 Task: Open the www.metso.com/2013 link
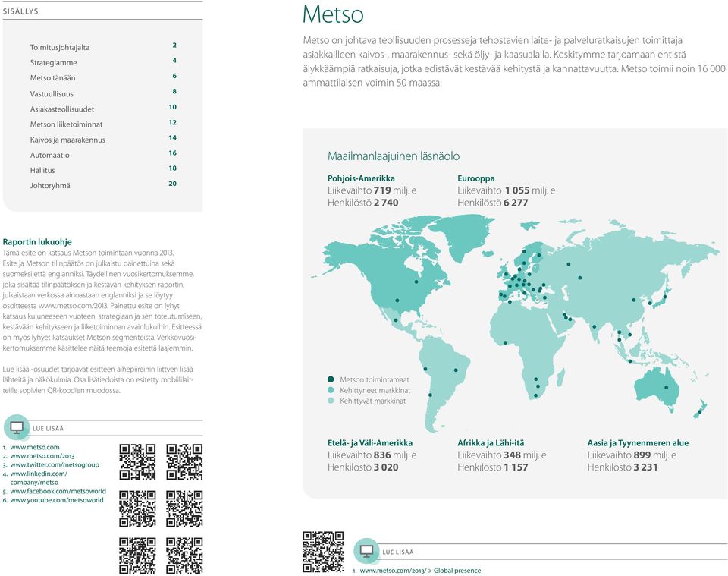pos(42,456)
